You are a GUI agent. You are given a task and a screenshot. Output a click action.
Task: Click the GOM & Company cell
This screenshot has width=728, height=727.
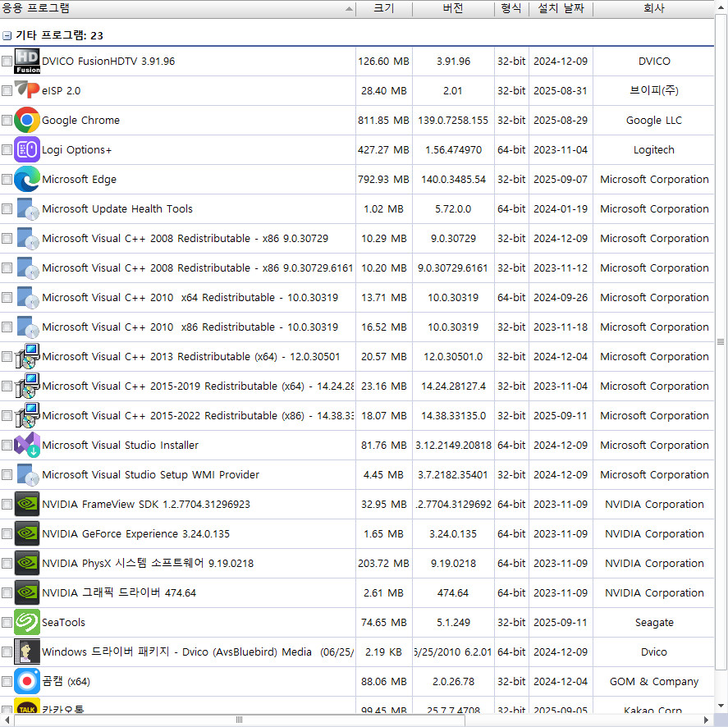(653, 682)
